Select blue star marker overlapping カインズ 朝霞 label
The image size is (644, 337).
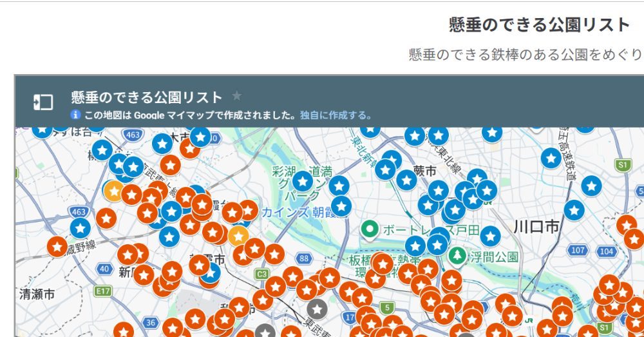click(x=341, y=206)
